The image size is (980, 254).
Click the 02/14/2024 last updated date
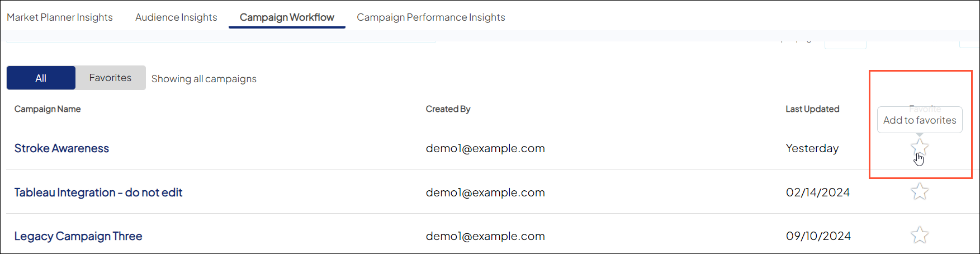coord(817,192)
